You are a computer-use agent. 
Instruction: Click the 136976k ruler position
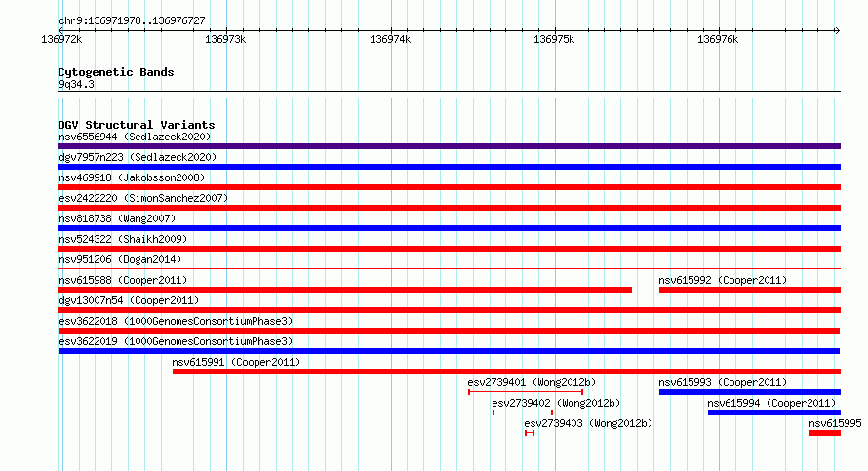[718, 39]
